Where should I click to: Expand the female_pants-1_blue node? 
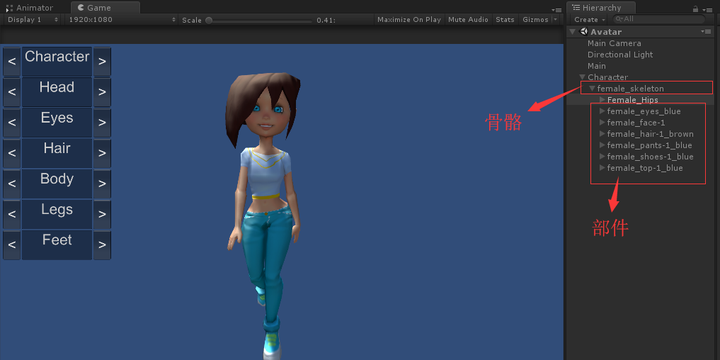click(602, 145)
